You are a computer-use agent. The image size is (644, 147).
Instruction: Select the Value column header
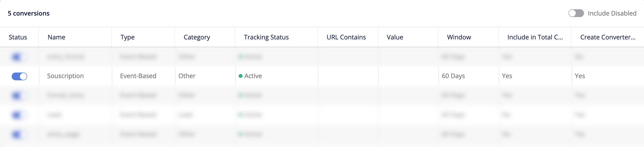(395, 37)
